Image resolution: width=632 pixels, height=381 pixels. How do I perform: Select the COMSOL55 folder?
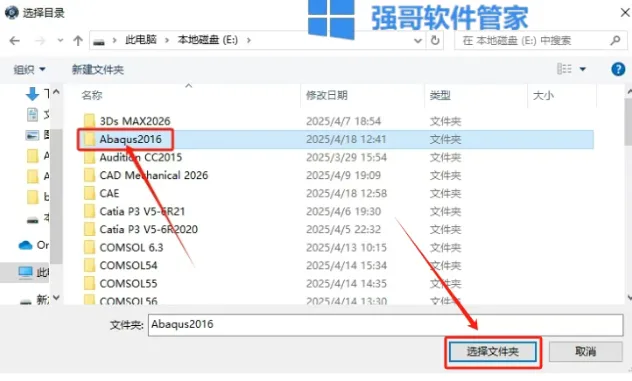128,284
